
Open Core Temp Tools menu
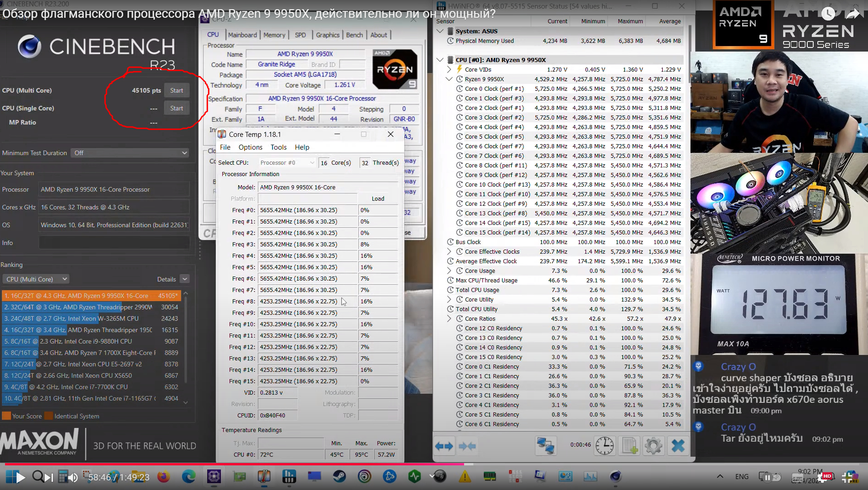pos(278,147)
